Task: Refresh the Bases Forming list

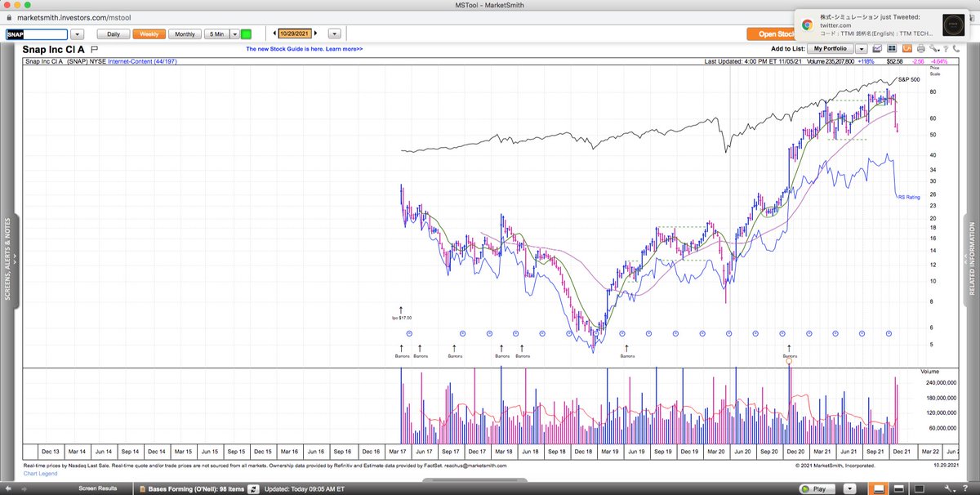Action: (x=253, y=489)
